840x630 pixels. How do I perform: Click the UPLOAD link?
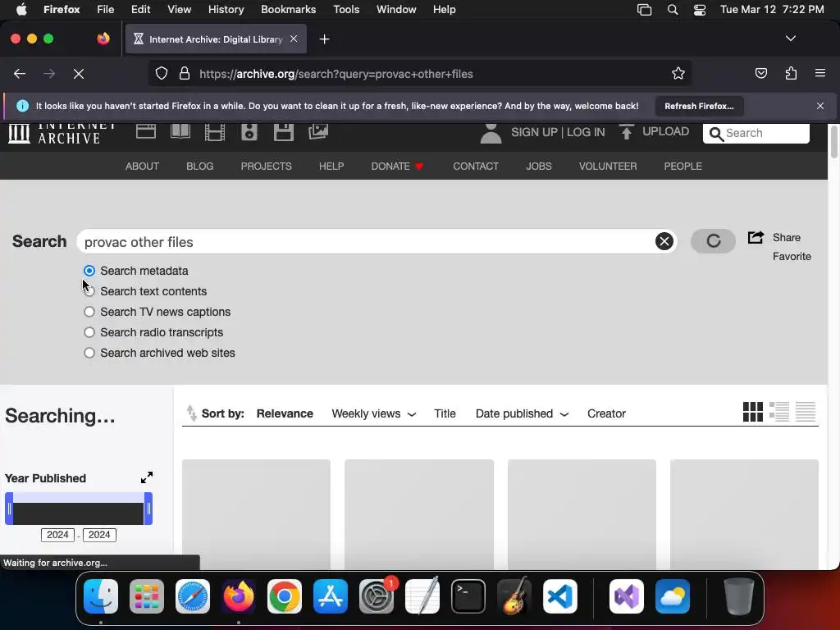pos(666,131)
